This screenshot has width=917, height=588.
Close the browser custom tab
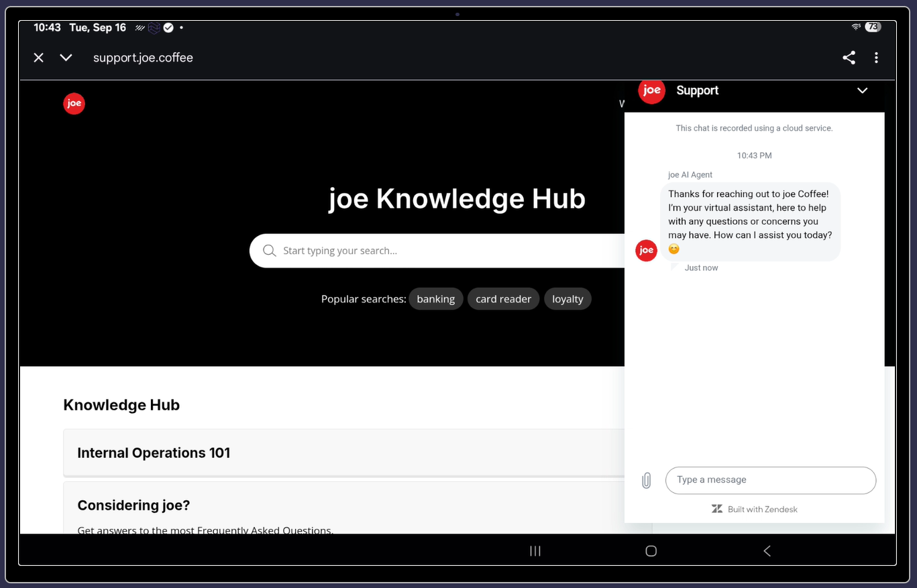tap(39, 58)
